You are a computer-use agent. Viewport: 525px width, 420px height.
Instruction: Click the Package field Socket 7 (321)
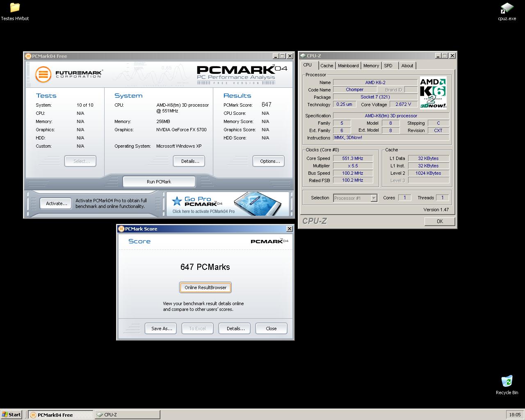[375, 97]
